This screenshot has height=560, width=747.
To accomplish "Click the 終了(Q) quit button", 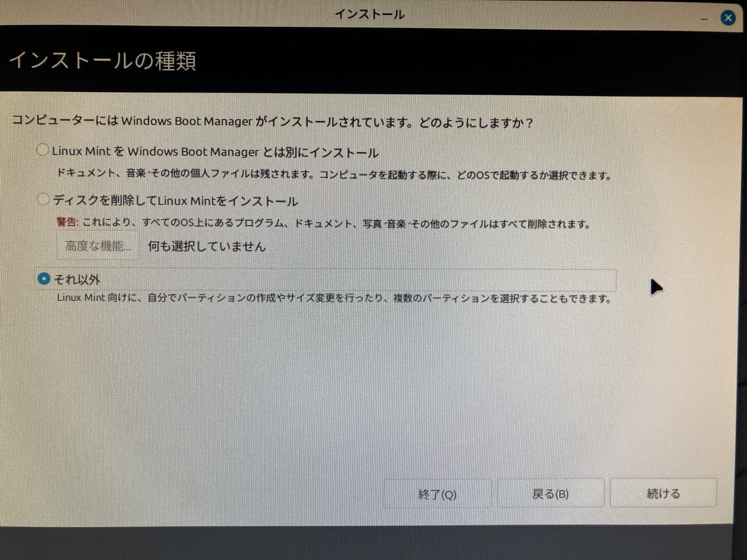I will (x=437, y=494).
